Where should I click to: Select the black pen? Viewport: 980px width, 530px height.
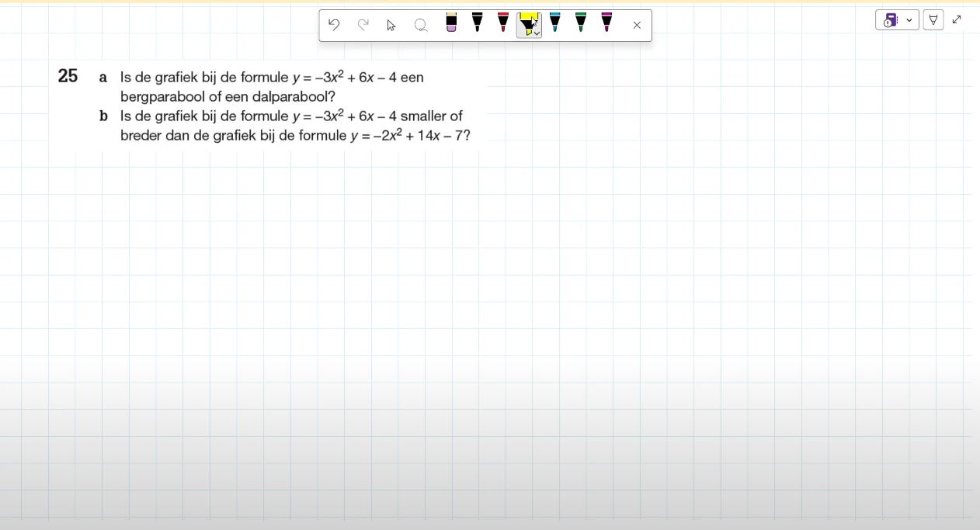[478, 23]
